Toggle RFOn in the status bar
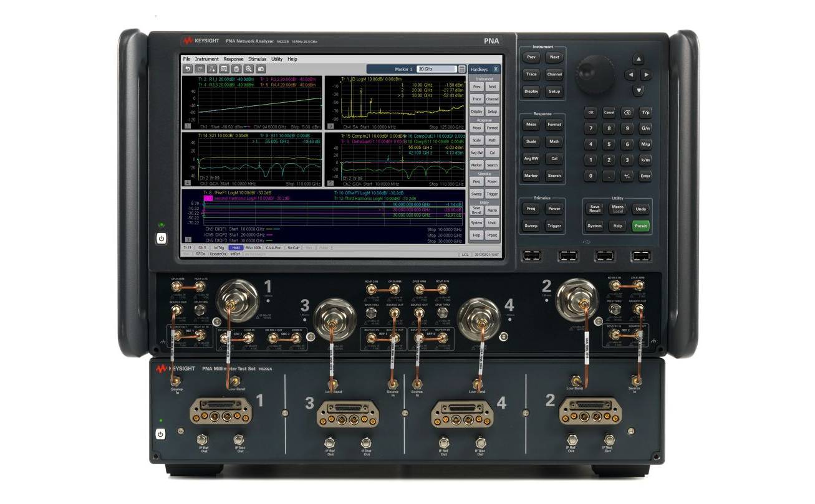Image resolution: width=815 pixels, height=504 pixels. point(201,254)
